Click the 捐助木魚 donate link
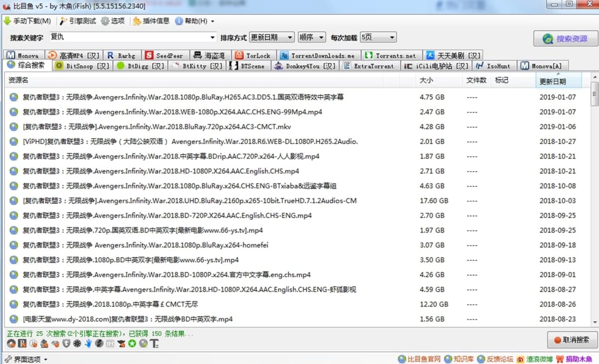The height and width of the screenshot is (364, 599). [574, 359]
